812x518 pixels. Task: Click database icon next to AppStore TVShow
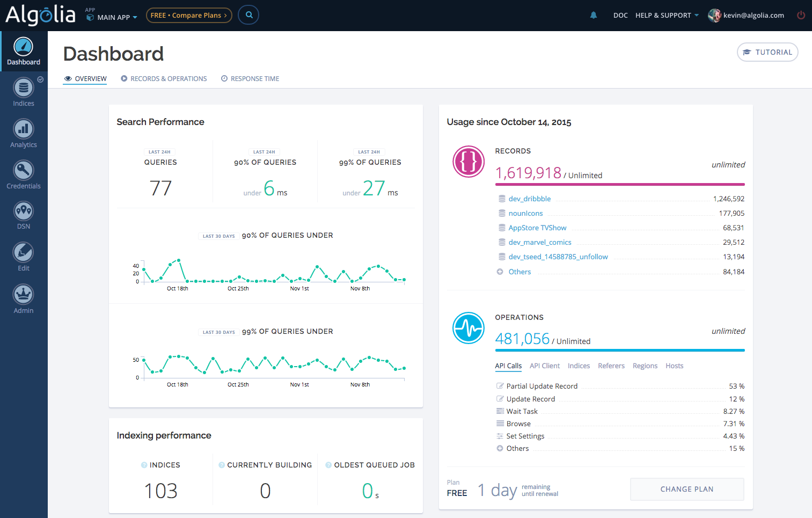pyautogui.click(x=502, y=228)
